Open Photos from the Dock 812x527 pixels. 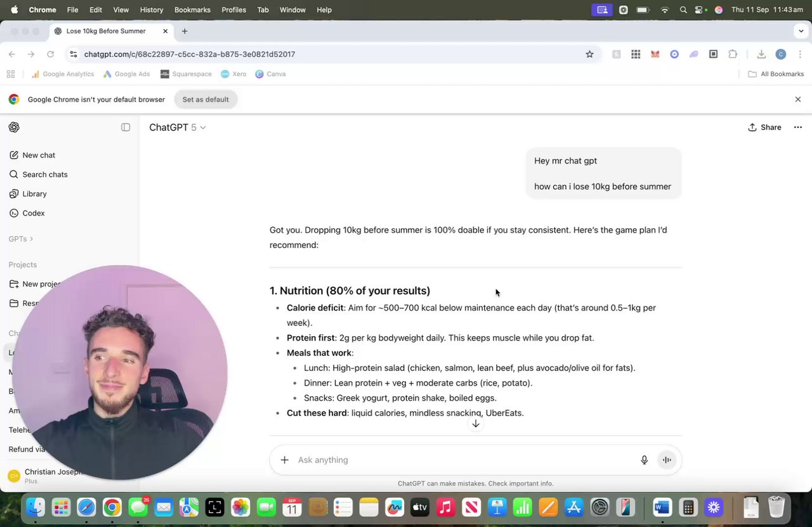240,507
